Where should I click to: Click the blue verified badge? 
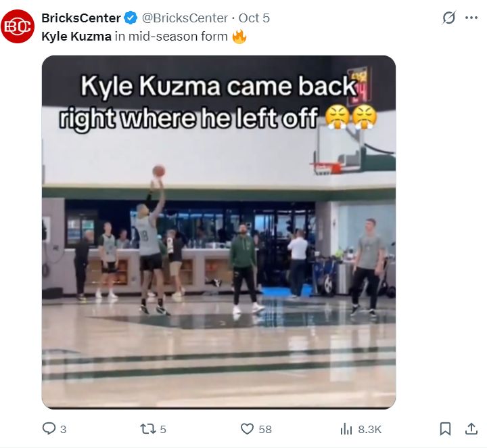131,18
